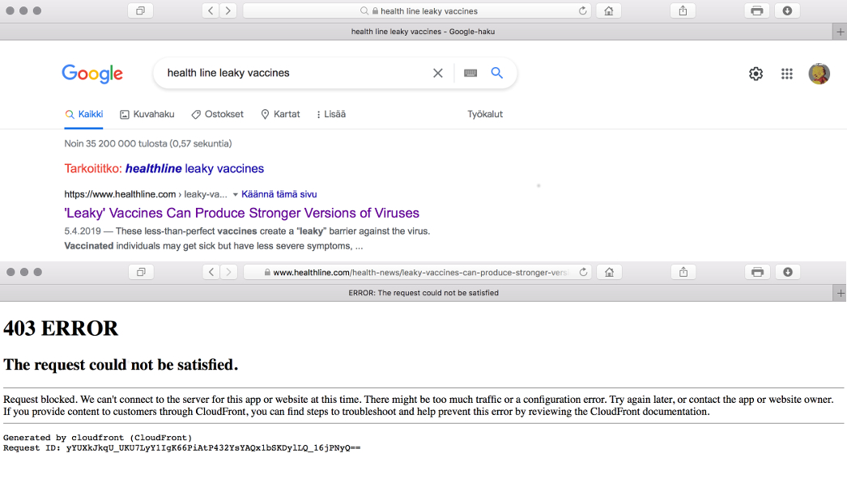847x504 pixels.
Task: Open 'Leaky' Vaccines Can Produce Stronger result
Action: (x=241, y=214)
